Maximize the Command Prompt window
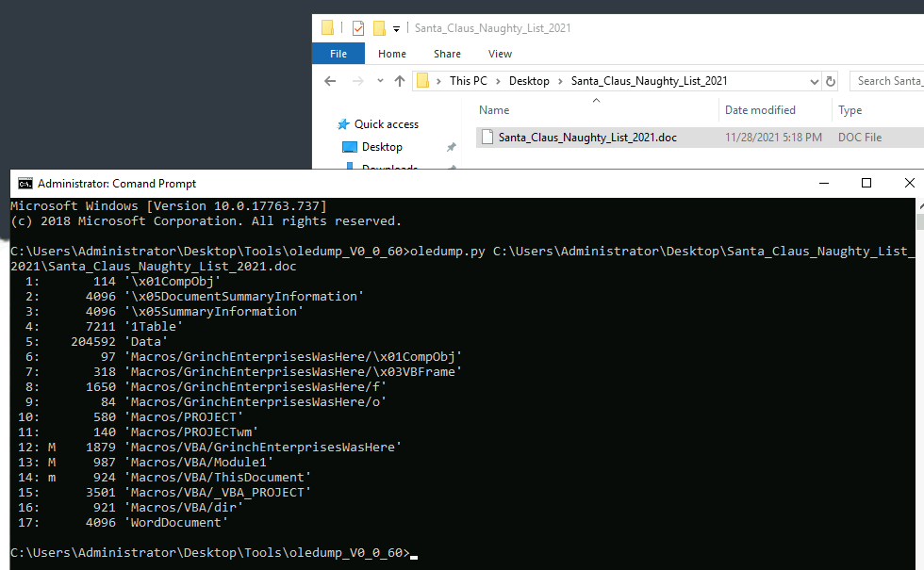The height and width of the screenshot is (570, 924). [x=866, y=183]
